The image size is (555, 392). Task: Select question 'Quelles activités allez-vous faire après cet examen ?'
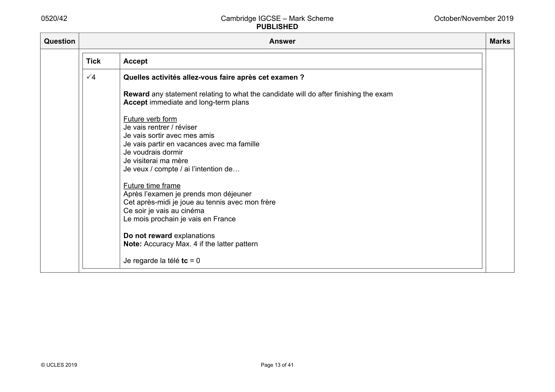(214, 77)
